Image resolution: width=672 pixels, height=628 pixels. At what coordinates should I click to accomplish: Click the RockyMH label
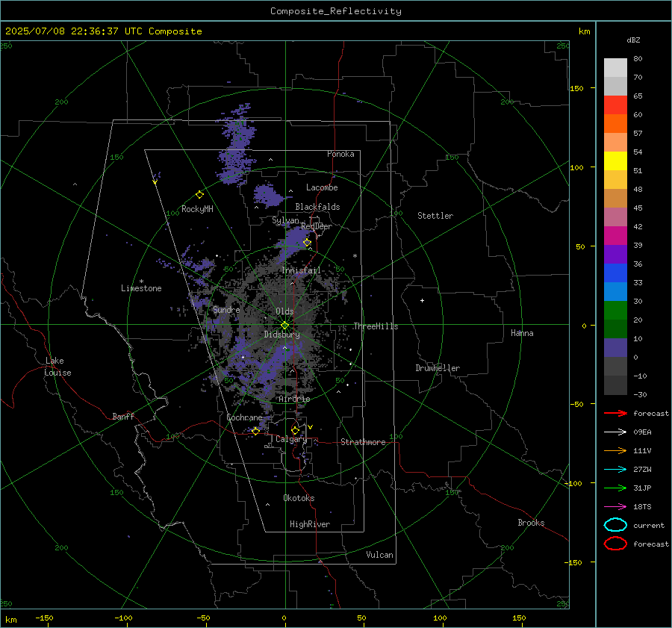[197, 209]
